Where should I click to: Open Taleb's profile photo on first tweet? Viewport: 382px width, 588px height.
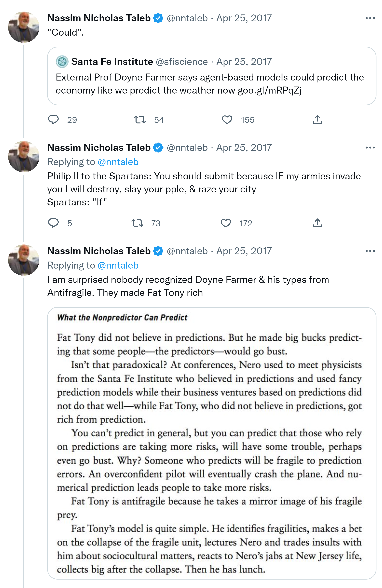[24, 27]
